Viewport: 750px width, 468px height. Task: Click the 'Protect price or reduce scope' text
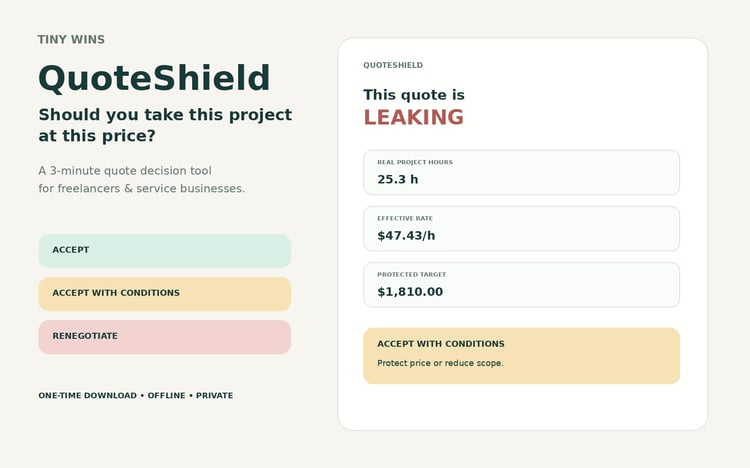[440, 363]
